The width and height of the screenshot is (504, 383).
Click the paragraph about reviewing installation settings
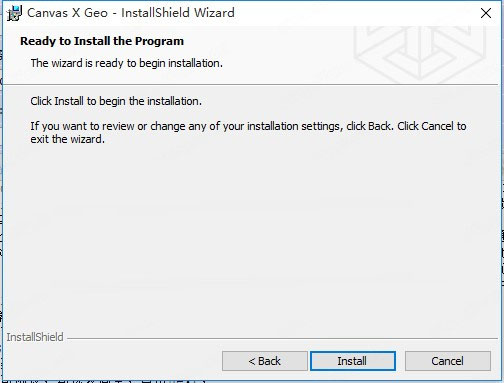[248, 132]
